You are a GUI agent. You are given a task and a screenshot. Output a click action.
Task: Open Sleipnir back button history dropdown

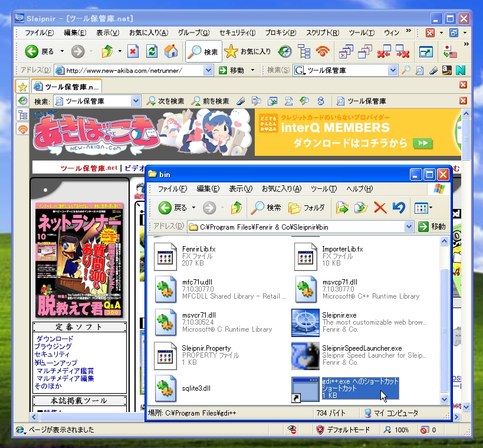(62, 51)
